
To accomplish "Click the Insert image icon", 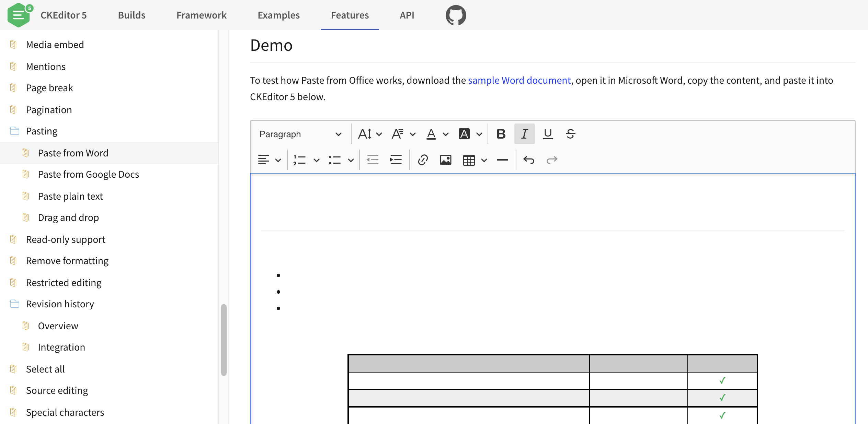I will pyautogui.click(x=445, y=160).
